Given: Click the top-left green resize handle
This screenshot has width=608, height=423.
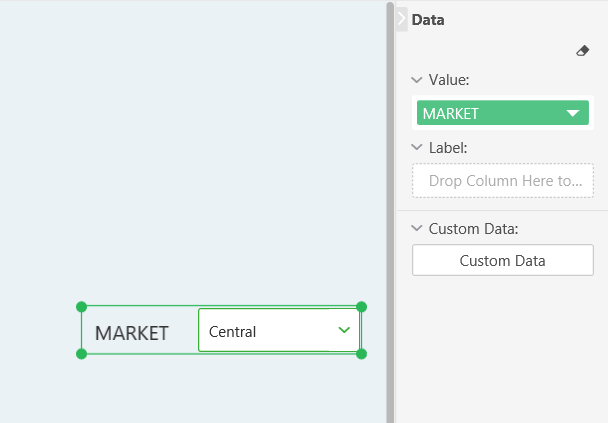Looking at the screenshot, I should coord(82,307).
